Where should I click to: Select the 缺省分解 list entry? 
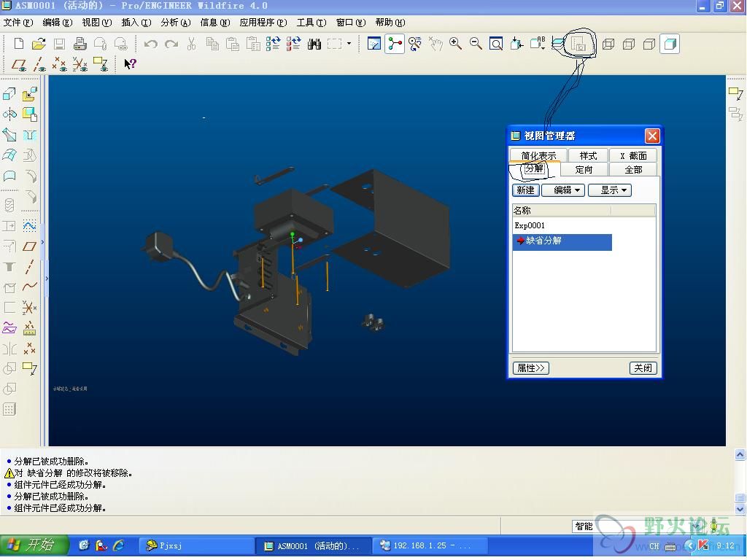(x=562, y=241)
